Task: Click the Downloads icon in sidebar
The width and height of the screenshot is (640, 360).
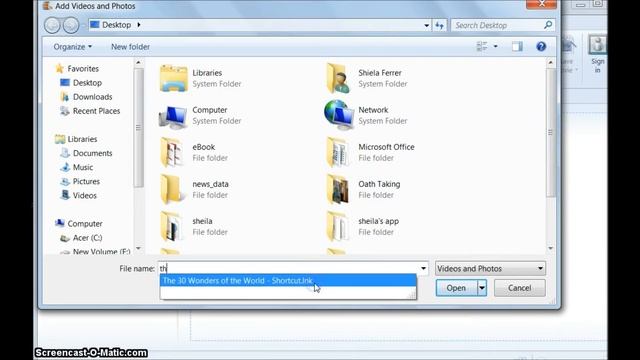Action: [65, 97]
